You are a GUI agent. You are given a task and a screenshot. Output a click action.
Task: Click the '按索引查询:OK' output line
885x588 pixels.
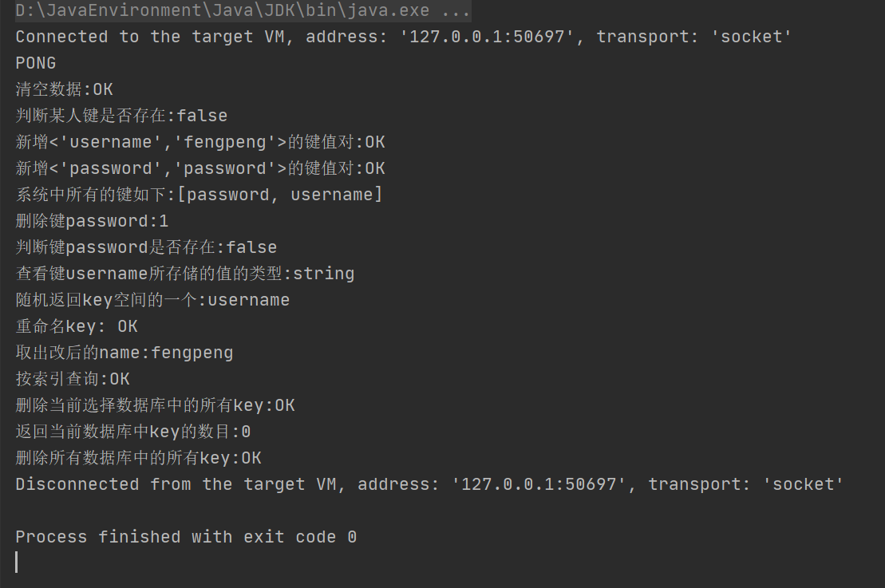[x=73, y=379]
